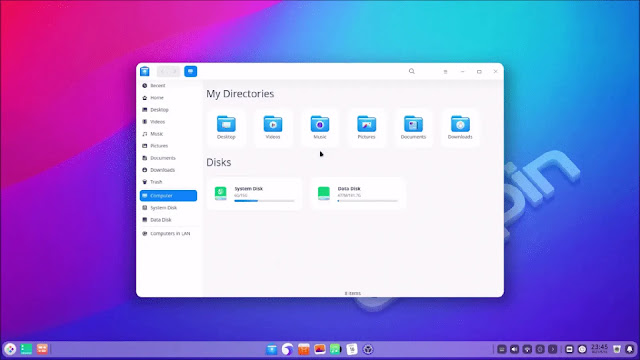
Task: Select the Data Disk drive card
Action: coord(358,193)
